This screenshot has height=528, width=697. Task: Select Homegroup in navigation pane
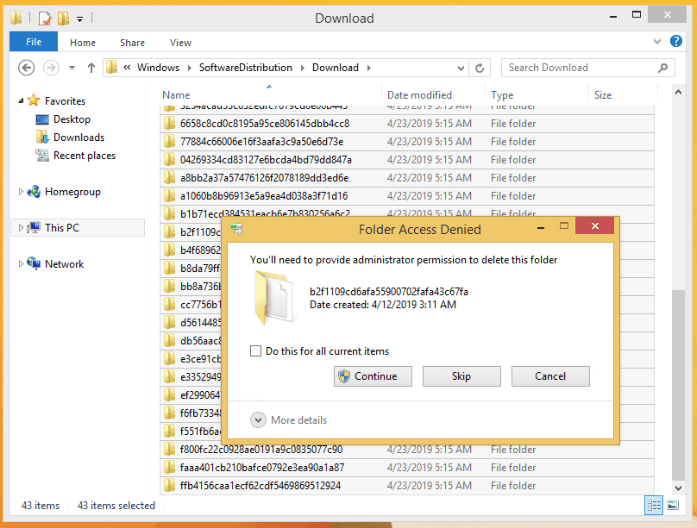pos(72,192)
